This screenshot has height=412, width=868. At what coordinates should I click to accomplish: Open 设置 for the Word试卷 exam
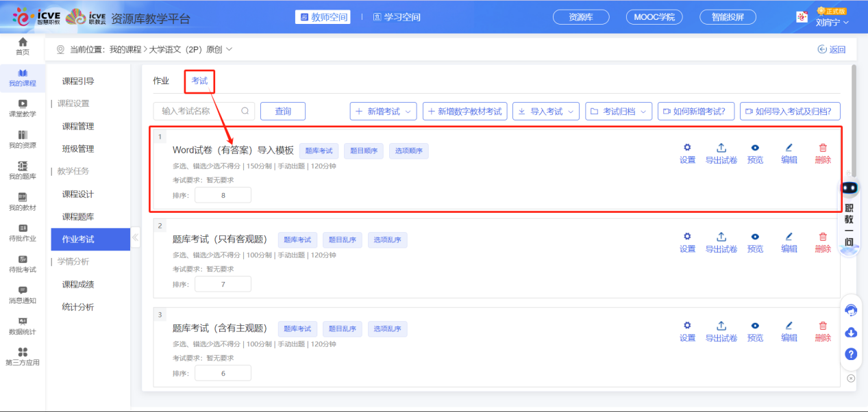coord(687,152)
